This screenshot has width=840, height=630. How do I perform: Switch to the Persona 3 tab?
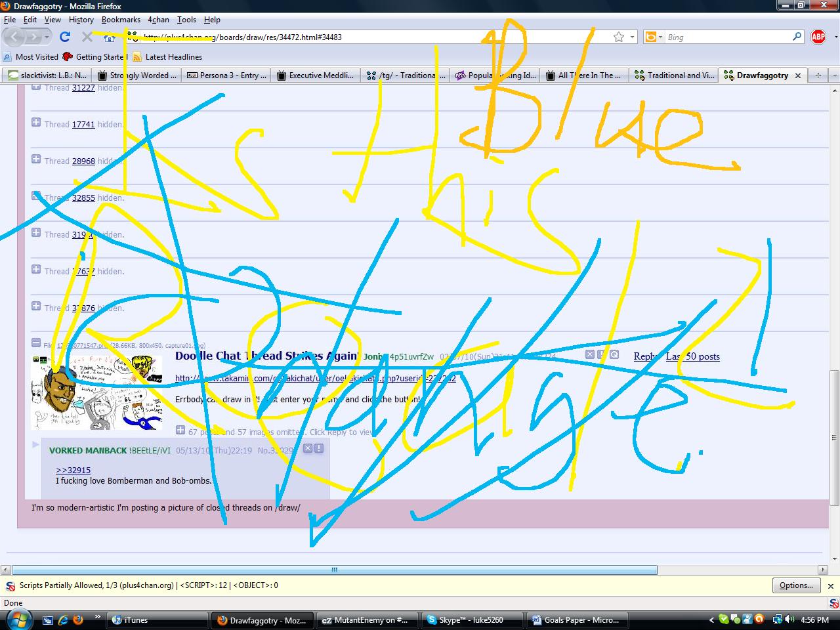[226, 75]
